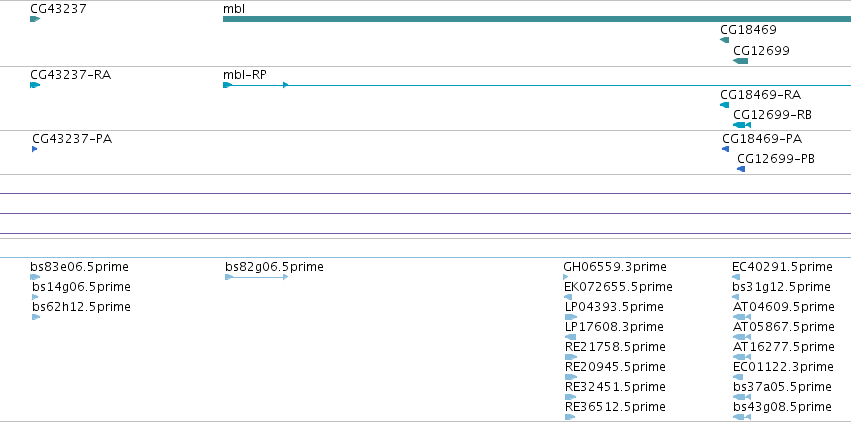
Task: Click the bs37a05.5prime EST label
Action: coord(782,387)
